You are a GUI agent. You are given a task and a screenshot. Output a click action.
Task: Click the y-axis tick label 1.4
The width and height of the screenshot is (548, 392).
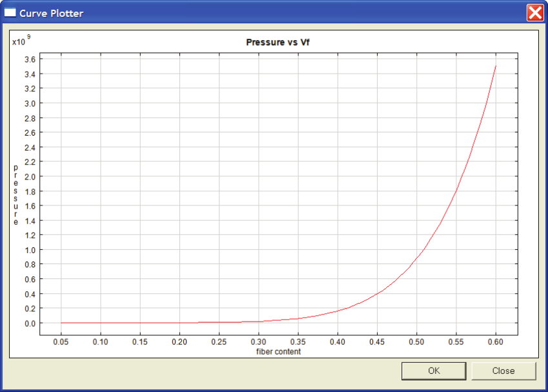pyautogui.click(x=30, y=221)
